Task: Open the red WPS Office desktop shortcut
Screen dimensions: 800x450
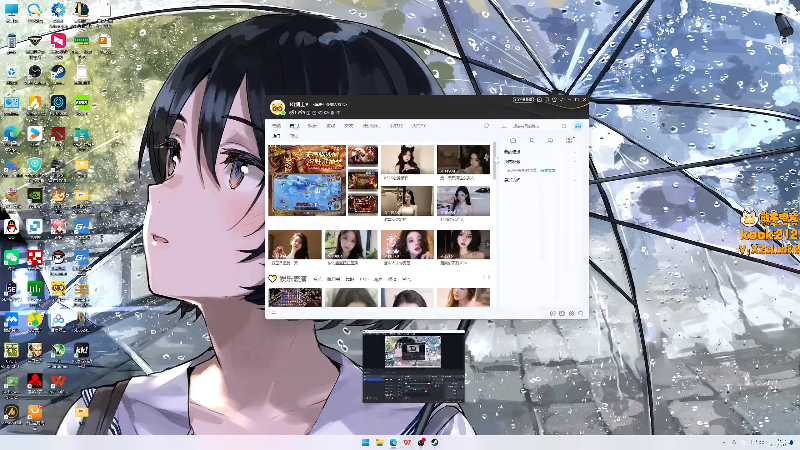Action: pos(58,381)
